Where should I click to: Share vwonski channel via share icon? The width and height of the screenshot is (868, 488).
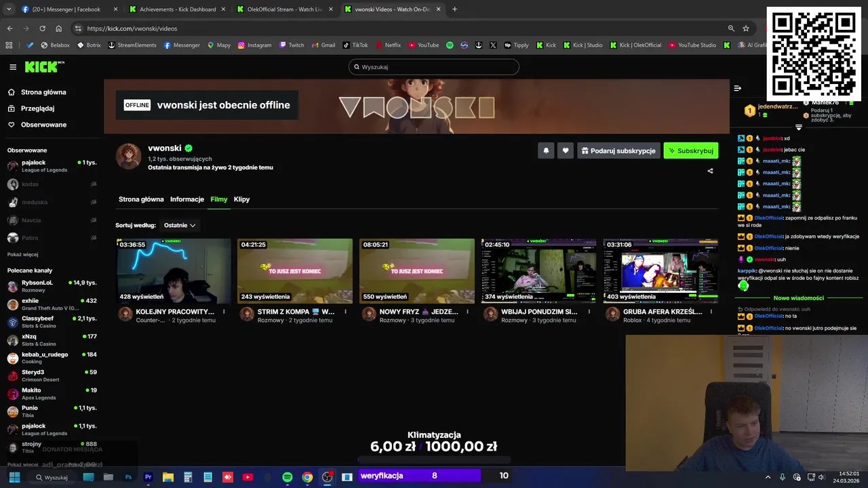point(710,171)
